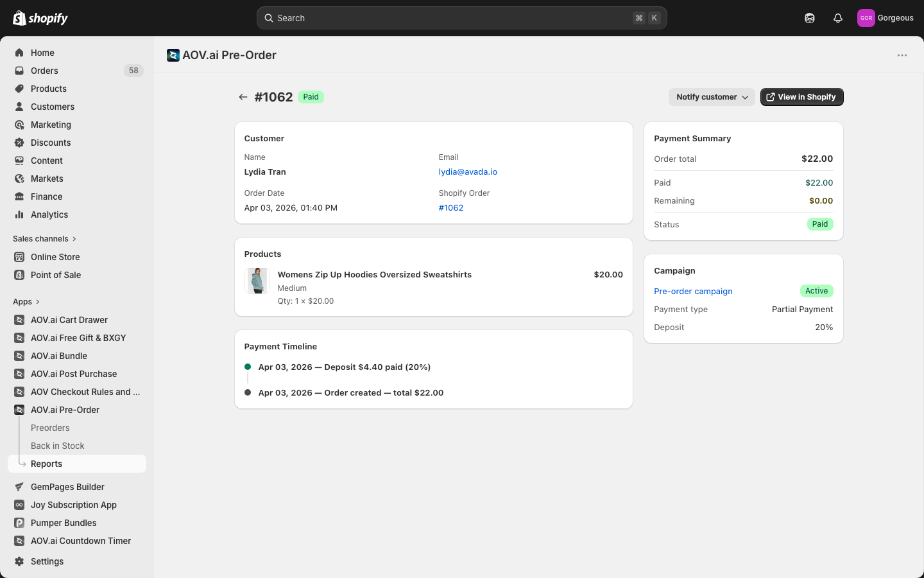Click the AOV.ai Countdown Timer icon
Screen dimensions: 924x578
[19, 541]
